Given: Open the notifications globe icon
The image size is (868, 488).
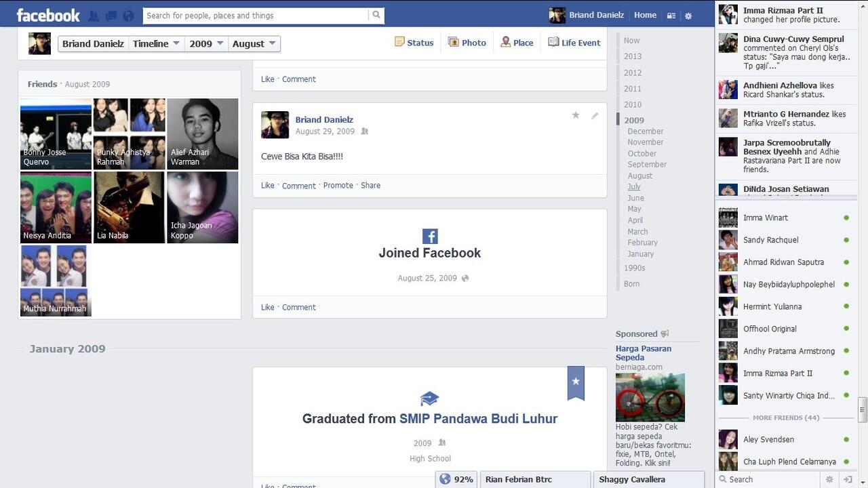Looking at the screenshot, I should click(128, 16).
